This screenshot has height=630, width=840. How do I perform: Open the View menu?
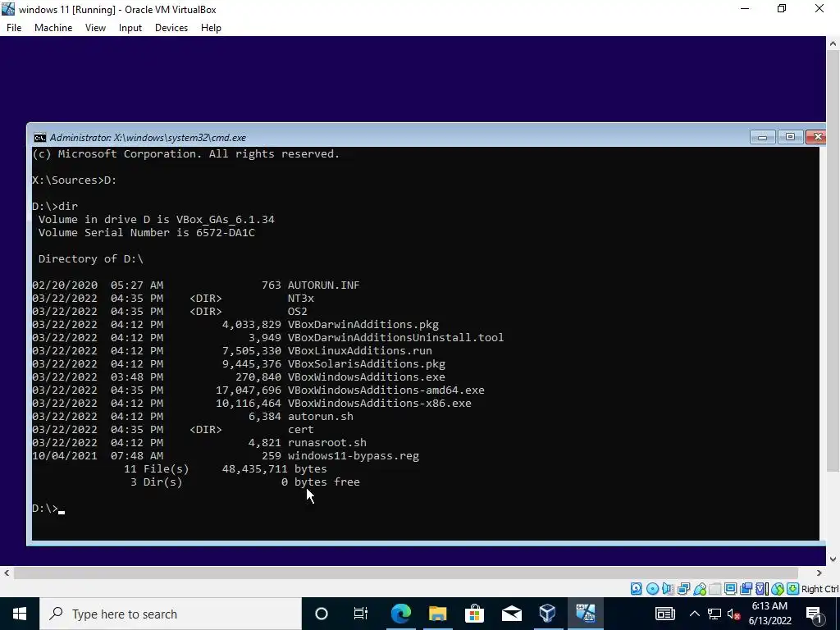95,28
